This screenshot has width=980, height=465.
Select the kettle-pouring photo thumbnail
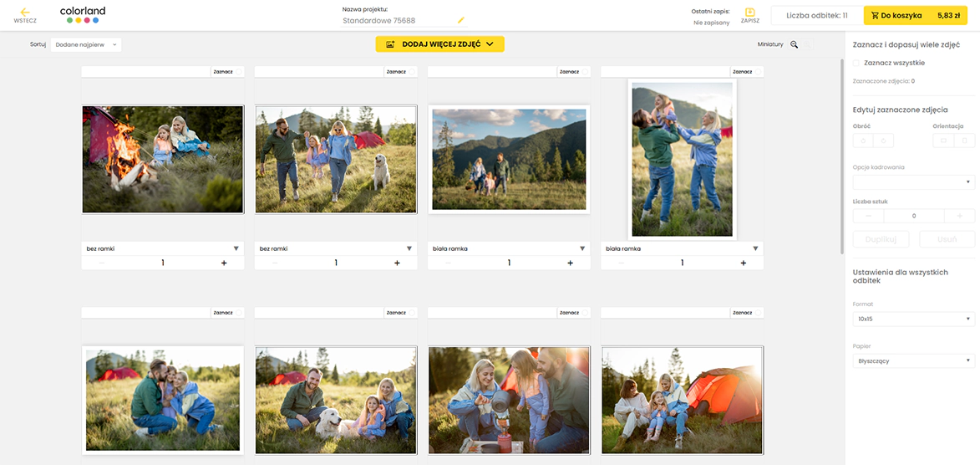click(509, 400)
